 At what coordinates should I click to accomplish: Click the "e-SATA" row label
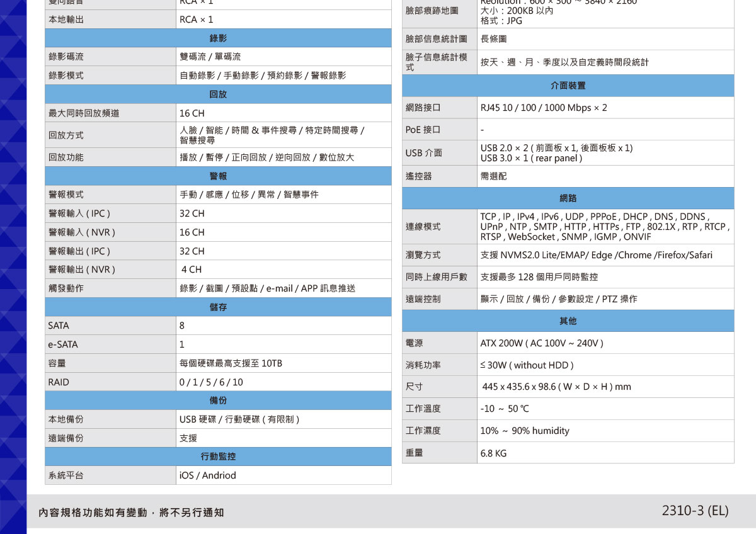click(63, 344)
